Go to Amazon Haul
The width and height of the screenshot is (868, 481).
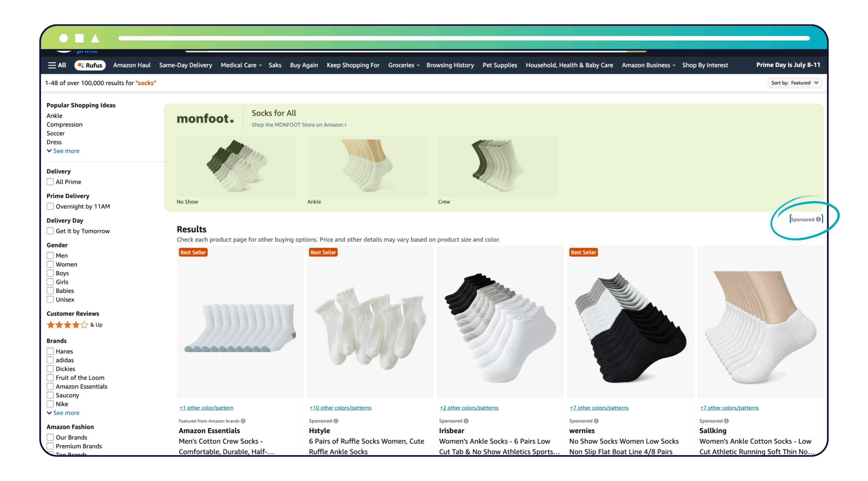click(x=132, y=65)
